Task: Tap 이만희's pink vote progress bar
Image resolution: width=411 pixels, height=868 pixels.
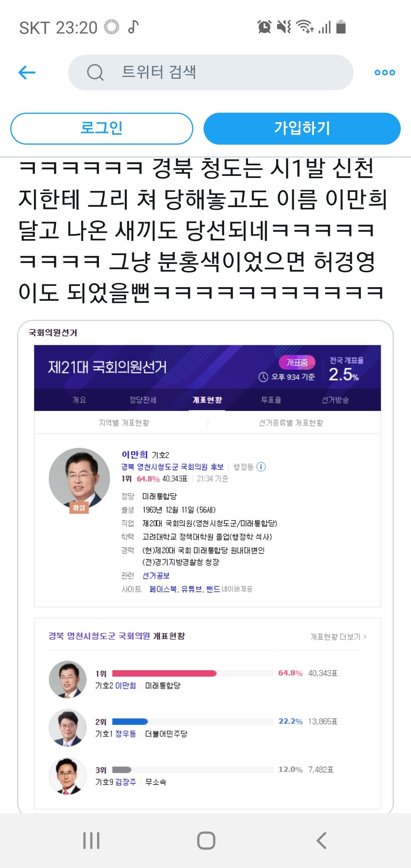Action: (164, 673)
